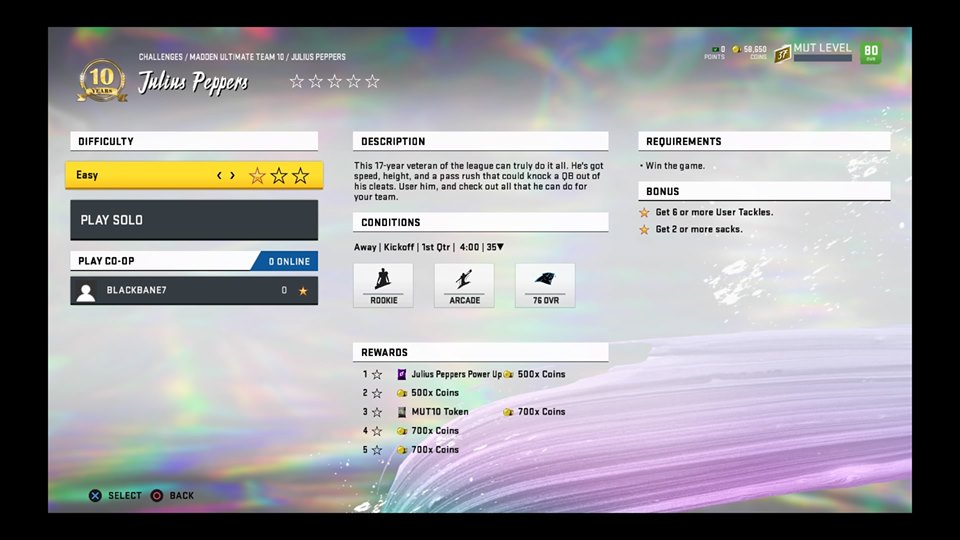This screenshot has height=540, width=960.
Task: Click the Difficulty section header
Action: 194,141
